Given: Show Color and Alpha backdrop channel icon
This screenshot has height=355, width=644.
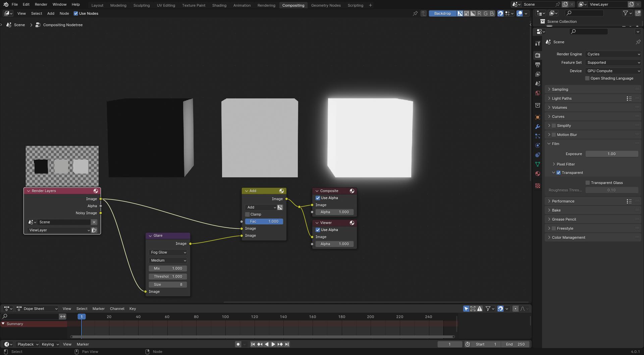Looking at the screenshot, I should [460, 13].
